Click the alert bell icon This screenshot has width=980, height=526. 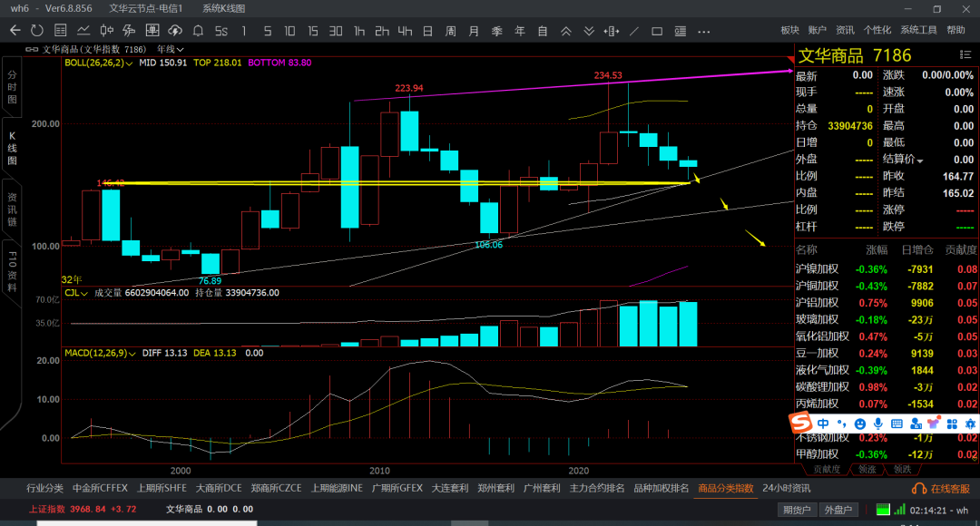click(198, 31)
